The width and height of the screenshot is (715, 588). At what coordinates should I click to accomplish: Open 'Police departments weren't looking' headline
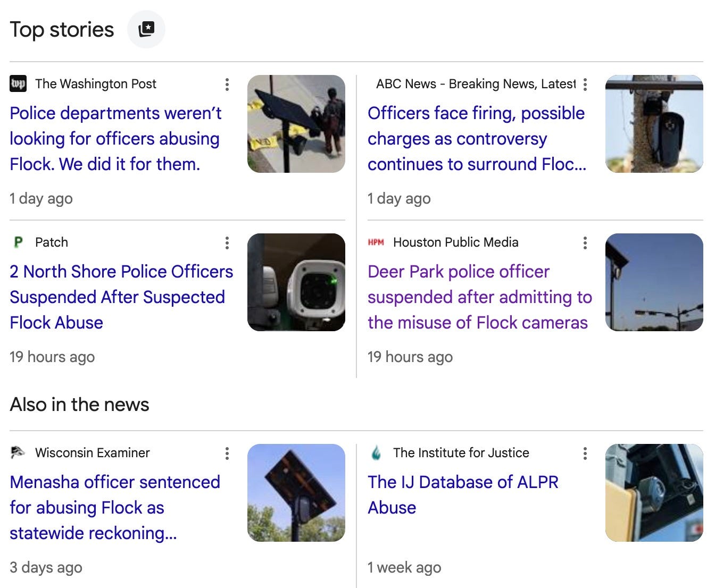pyautogui.click(x=115, y=139)
